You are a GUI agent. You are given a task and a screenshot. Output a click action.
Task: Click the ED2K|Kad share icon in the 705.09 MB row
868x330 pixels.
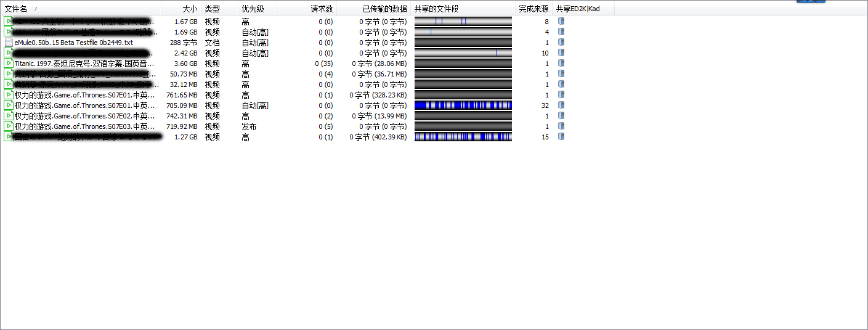[x=561, y=105]
